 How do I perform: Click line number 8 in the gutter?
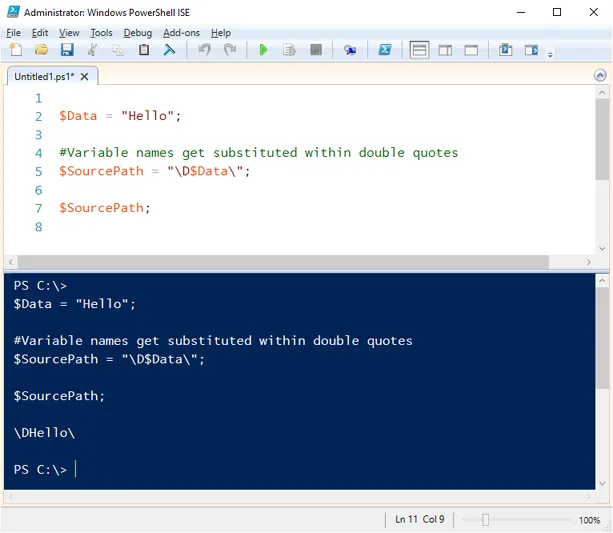point(38,227)
